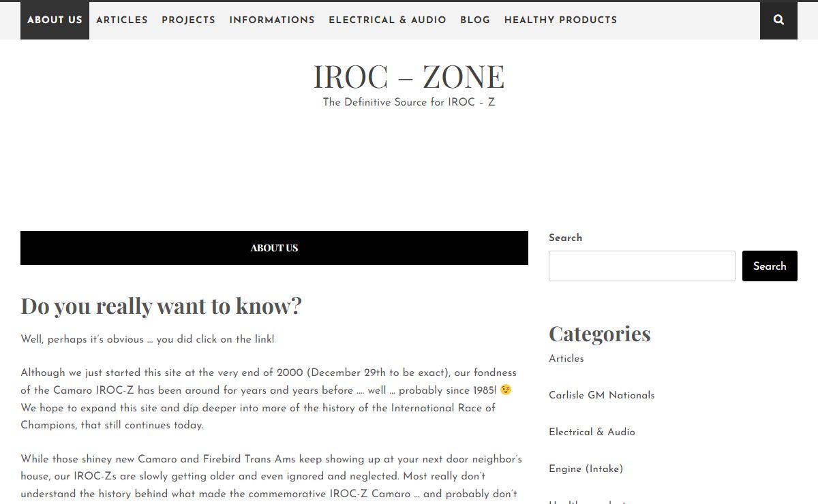The height and width of the screenshot is (504, 818).
Task: Click into the sidebar search text field
Action: (642, 266)
